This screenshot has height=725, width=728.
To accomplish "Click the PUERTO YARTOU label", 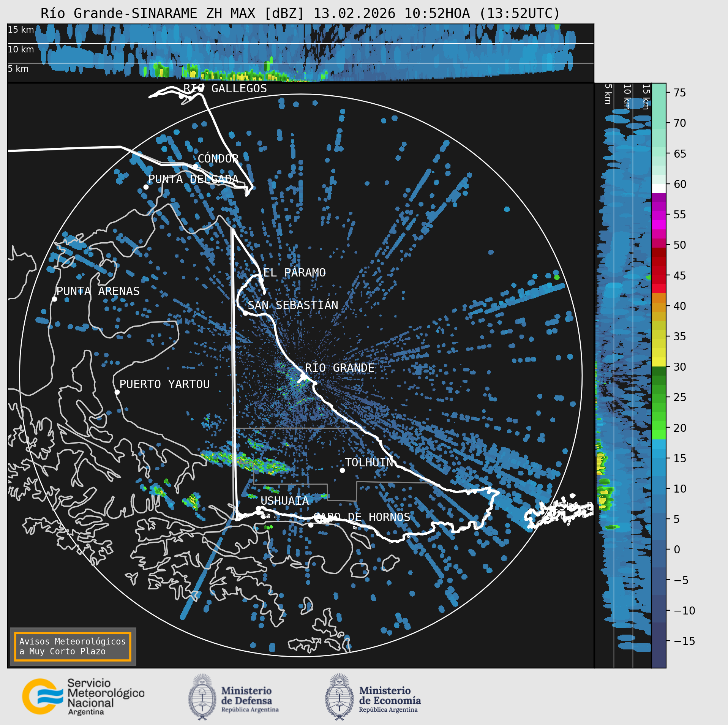I will coord(164,384).
